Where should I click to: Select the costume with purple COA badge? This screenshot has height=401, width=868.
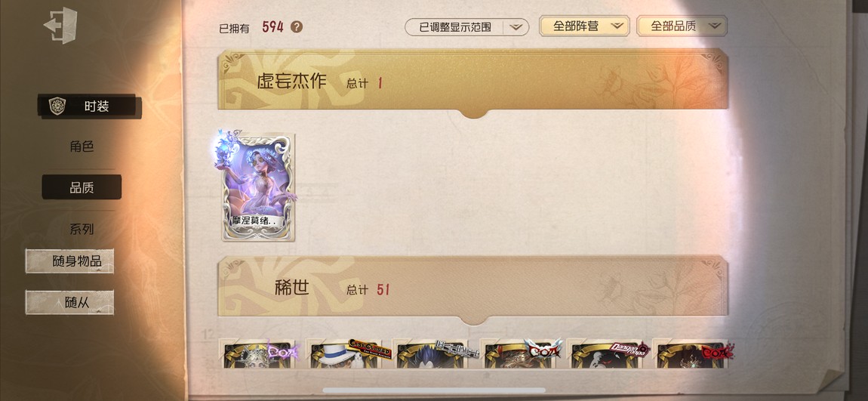tap(258, 354)
